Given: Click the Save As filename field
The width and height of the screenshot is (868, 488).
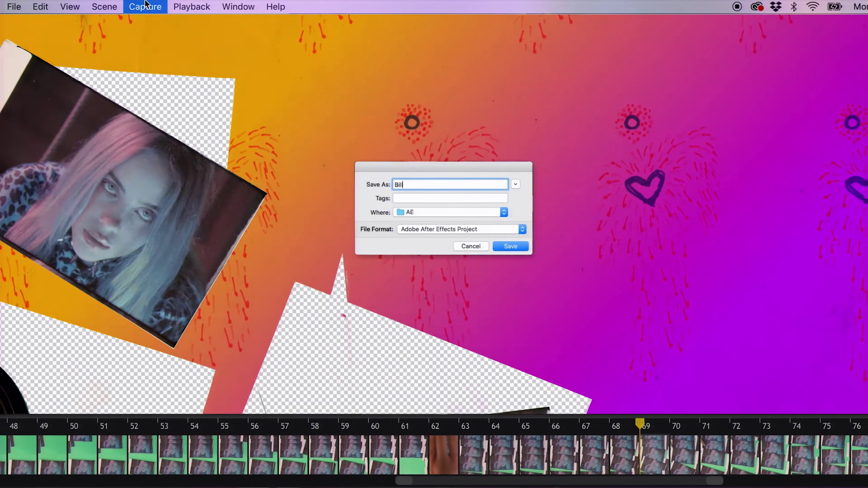Looking at the screenshot, I should click(450, 184).
